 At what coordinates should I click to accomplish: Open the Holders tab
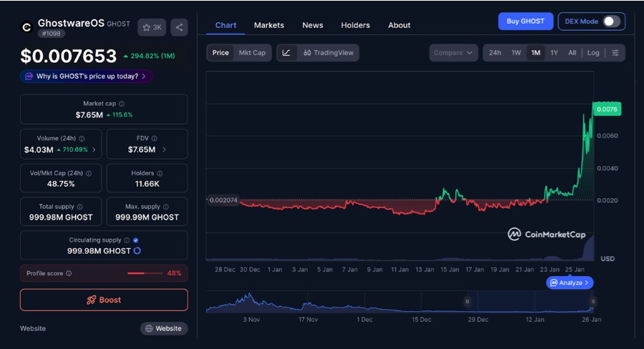pos(356,25)
